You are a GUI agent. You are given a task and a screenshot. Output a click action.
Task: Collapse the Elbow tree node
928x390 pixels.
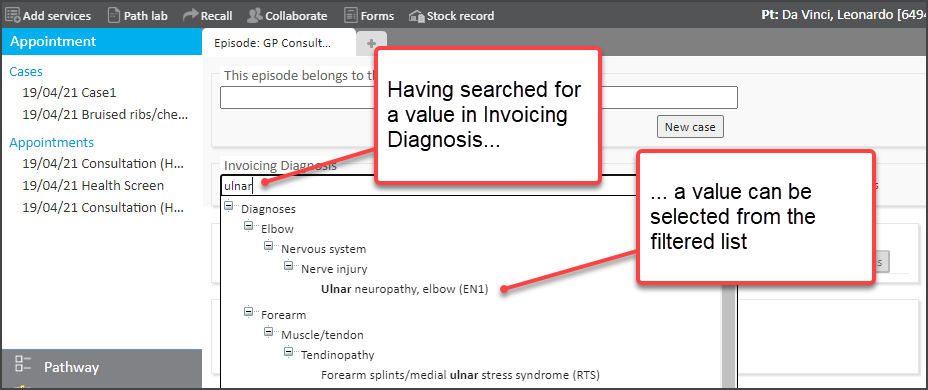pyautogui.click(x=249, y=226)
